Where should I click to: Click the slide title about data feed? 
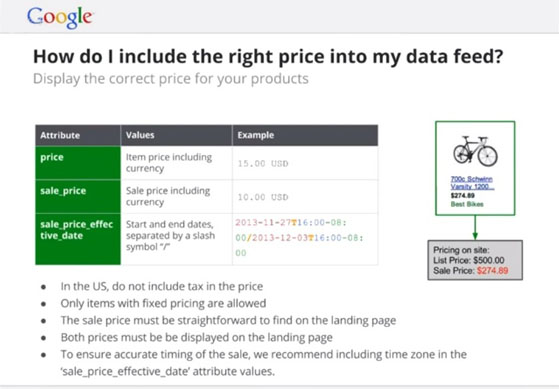pyautogui.click(x=268, y=56)
